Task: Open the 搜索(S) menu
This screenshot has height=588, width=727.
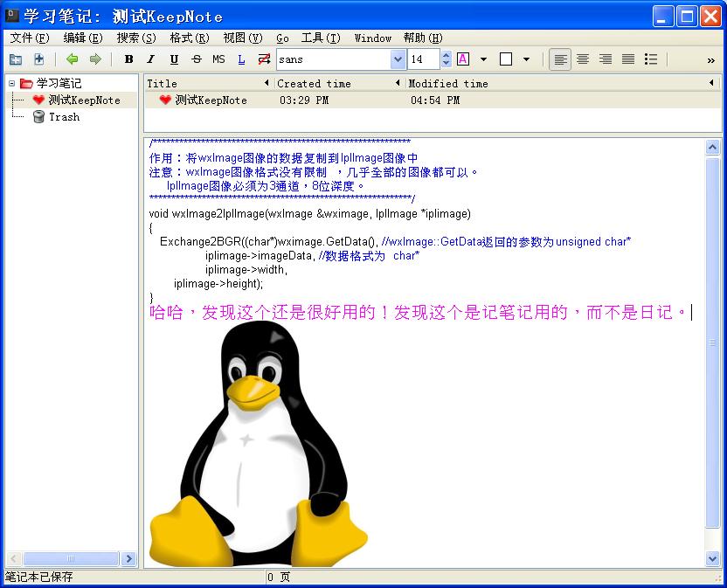Action: [x=136, y=38]
